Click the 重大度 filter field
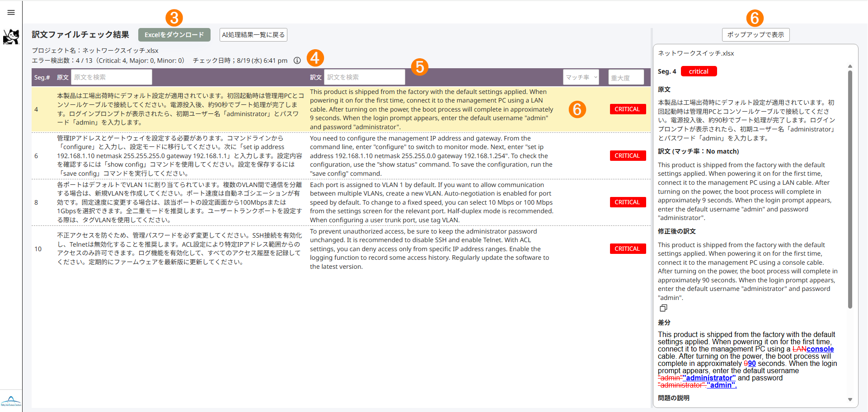 click(626, 77)
